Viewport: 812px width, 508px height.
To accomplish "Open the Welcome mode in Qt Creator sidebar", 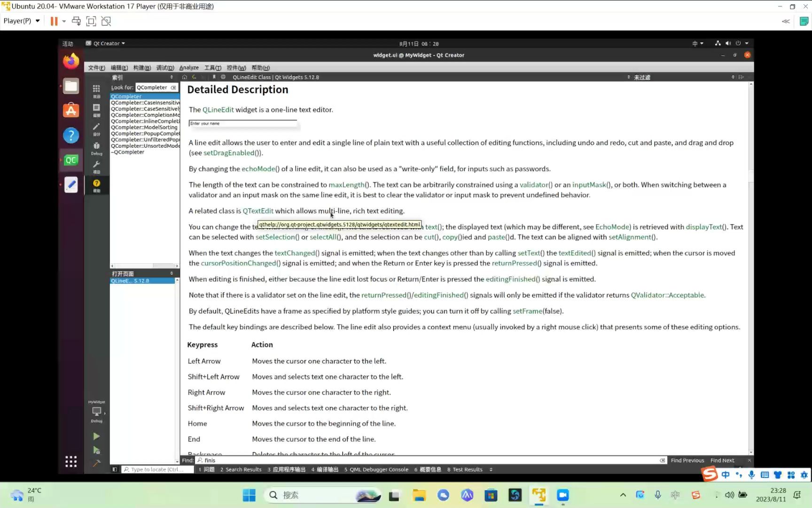I will click(x=96, y=90).
